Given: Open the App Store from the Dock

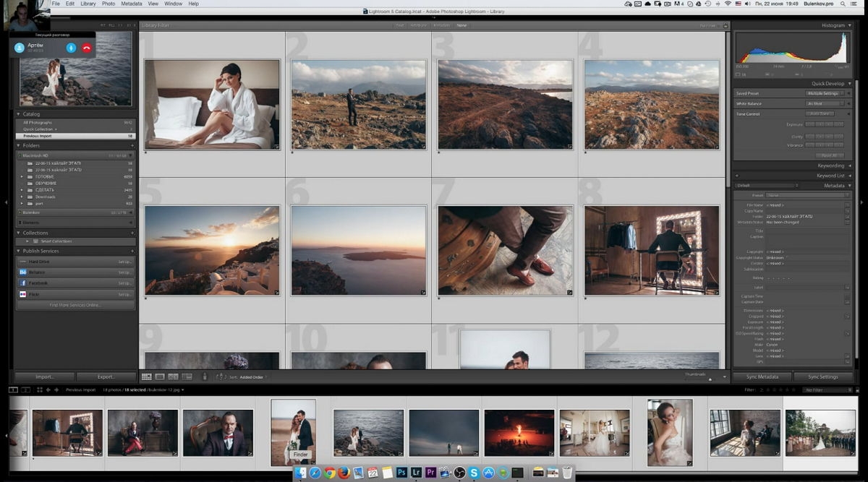Looking at the screenshot, I should click(x=488, y=472).
